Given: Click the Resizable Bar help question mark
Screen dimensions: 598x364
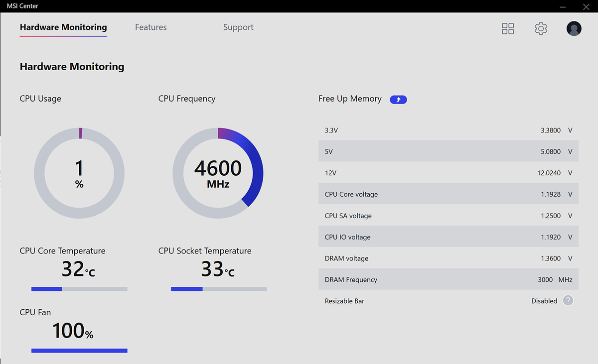Looking at the screenshot, I should point(568,301).
